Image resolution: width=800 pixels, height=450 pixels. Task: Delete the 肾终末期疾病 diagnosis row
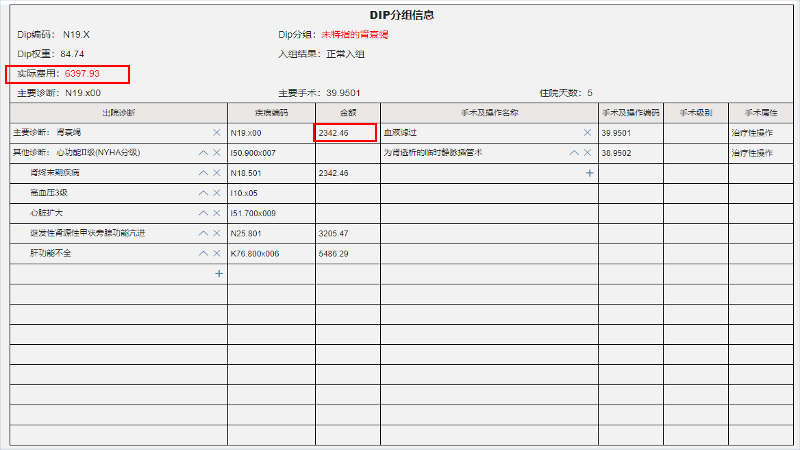217,173
